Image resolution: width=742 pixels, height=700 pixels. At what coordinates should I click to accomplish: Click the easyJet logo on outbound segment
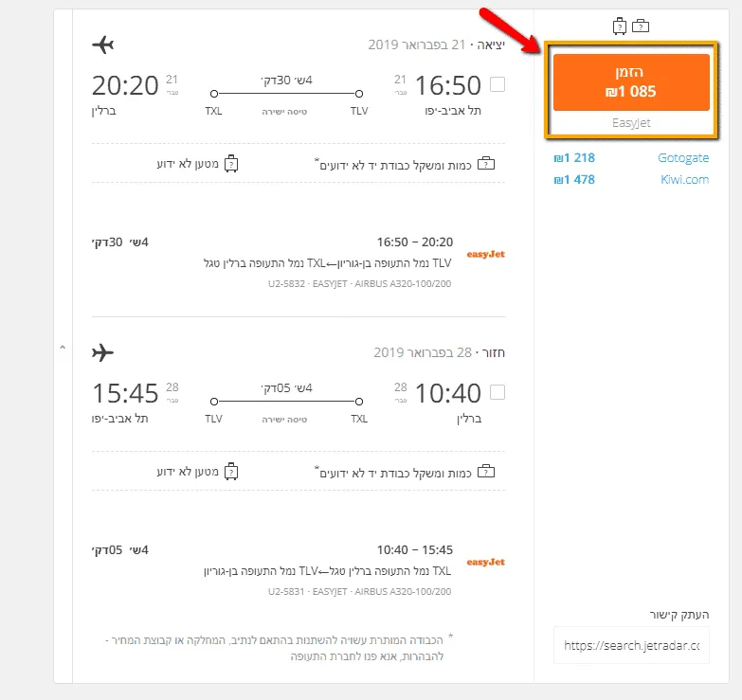coord(486,254)
